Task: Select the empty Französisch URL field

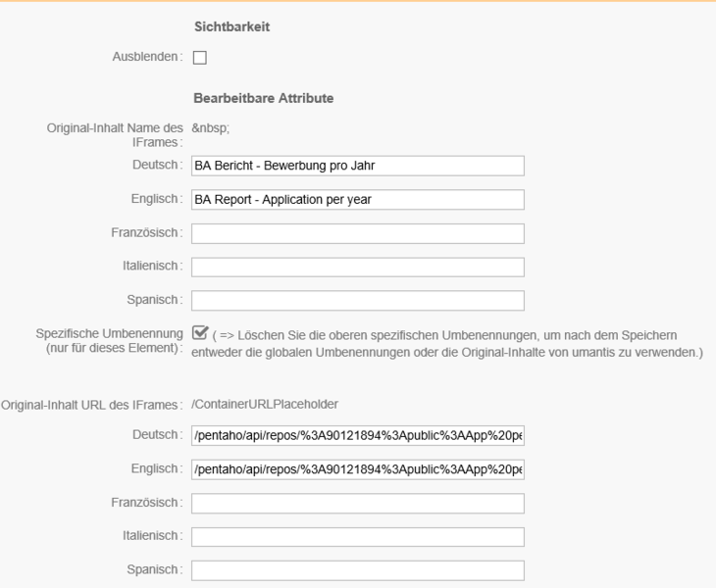Action: tap(357, 504)
